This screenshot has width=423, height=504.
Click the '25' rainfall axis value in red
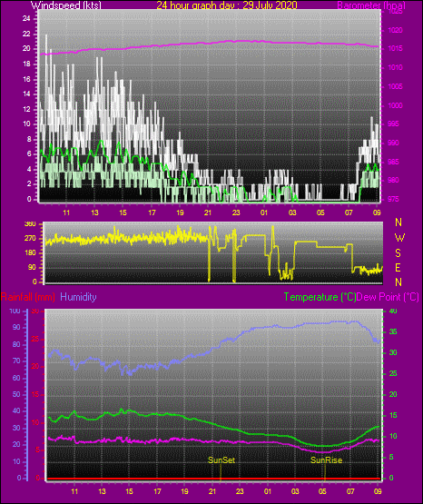click(35, 339)
